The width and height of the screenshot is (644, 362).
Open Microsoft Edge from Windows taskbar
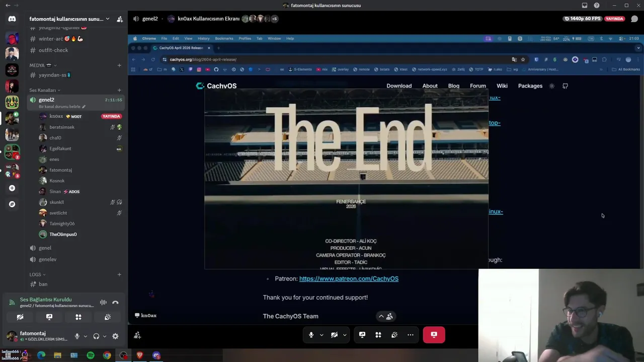pyautogui.click(x=41, y=355)
